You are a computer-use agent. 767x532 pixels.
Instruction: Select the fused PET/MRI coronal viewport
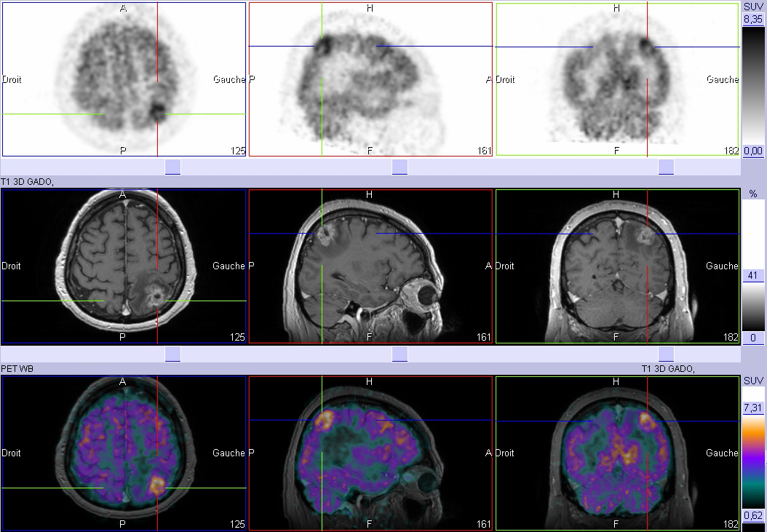617,453
